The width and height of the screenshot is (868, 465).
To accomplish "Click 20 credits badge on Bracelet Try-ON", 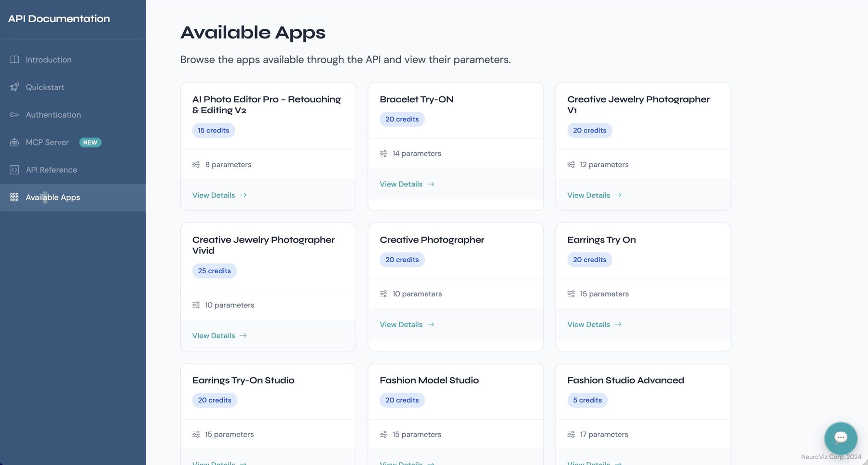I will point(402,119).
